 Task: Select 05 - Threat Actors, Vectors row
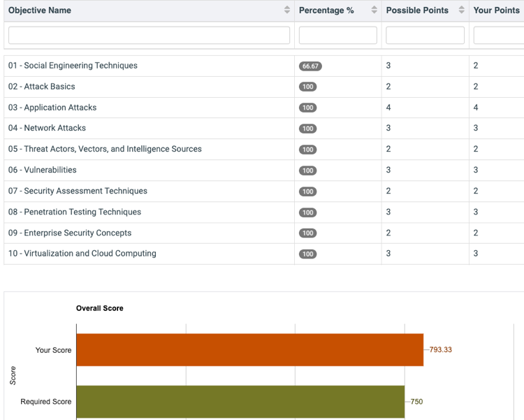click(x=105, y=149)
